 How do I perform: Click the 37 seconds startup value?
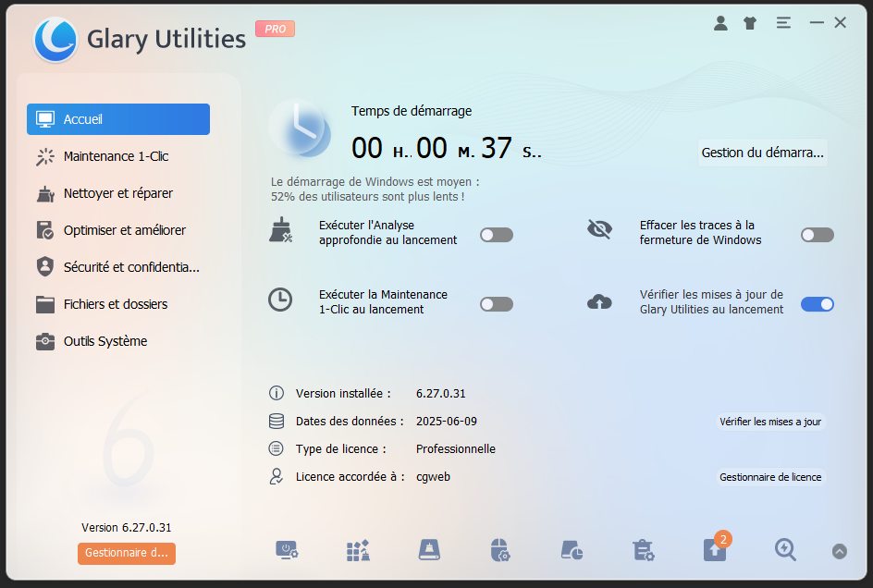496,148
